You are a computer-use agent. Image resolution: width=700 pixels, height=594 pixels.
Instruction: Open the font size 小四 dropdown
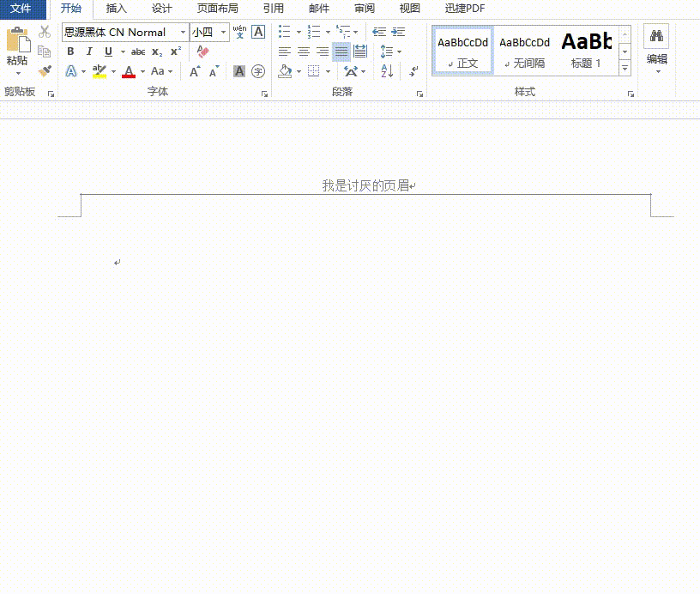coord(222,32)
